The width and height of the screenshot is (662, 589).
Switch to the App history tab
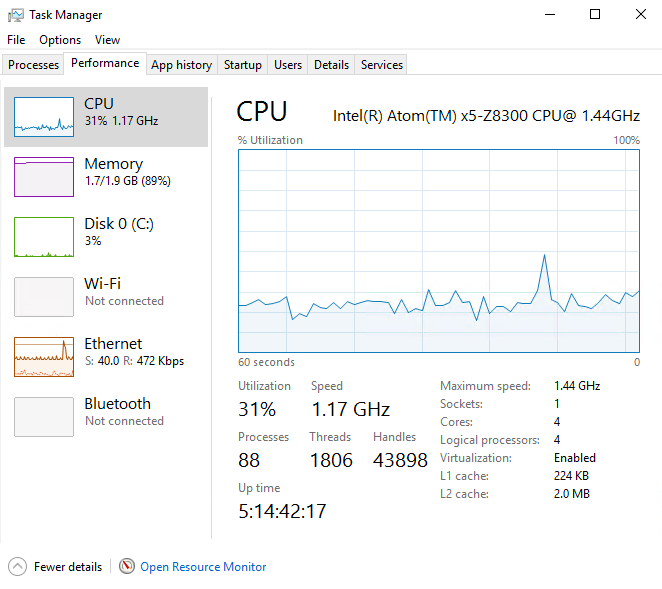182,65
